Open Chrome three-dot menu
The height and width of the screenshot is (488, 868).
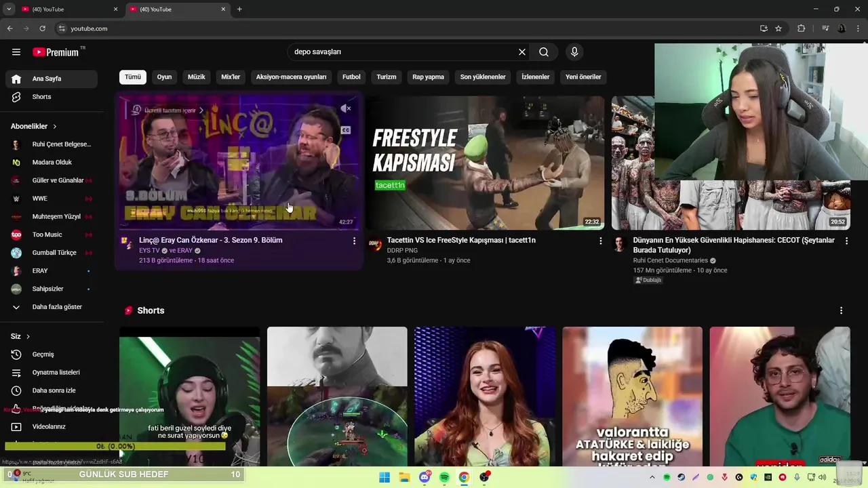[858, 28]
